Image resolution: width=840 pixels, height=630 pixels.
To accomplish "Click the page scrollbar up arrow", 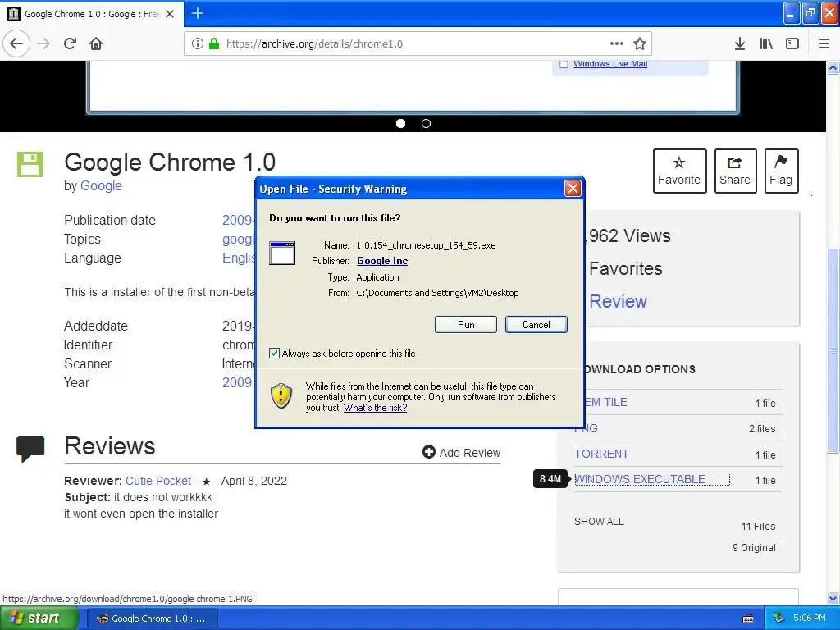I will click(x=833, y=67).
